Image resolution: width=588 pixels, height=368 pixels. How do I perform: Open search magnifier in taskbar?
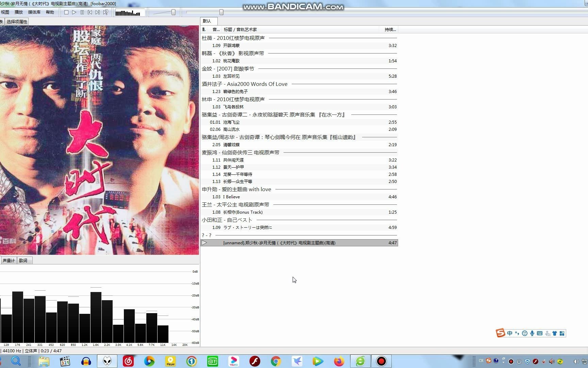16,361
